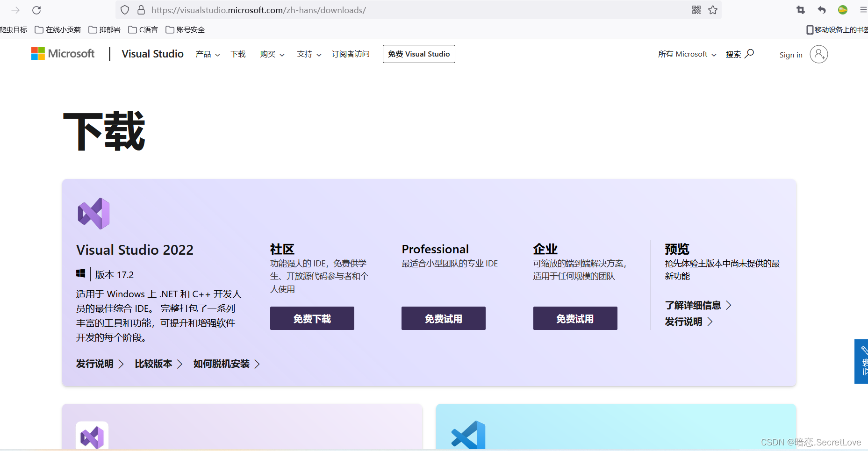The width and height of the screenshot is (868, 451).
Task: Expand the 所有 Microsoft dropdown
Action: [x=687, y=54]
